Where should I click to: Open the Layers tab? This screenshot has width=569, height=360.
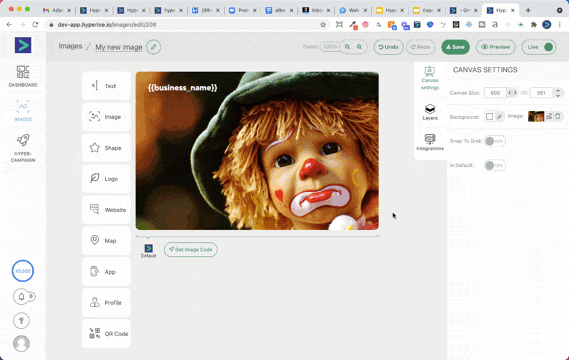430,112
